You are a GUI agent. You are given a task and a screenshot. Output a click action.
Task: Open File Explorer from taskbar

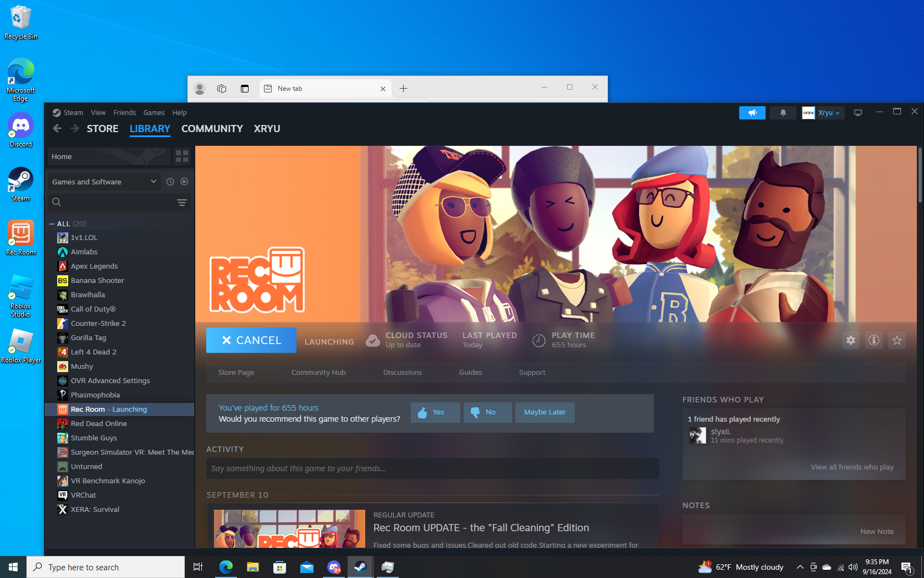[252, 567]
